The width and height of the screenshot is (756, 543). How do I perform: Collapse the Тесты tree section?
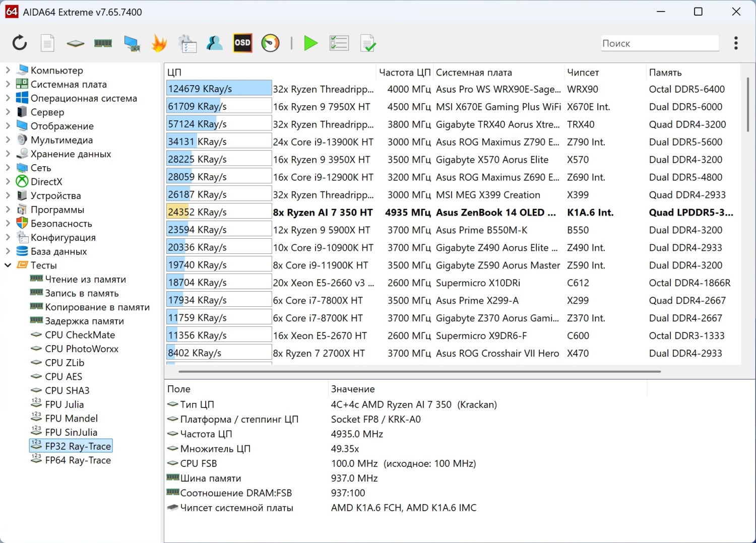[x=8, y=265]
